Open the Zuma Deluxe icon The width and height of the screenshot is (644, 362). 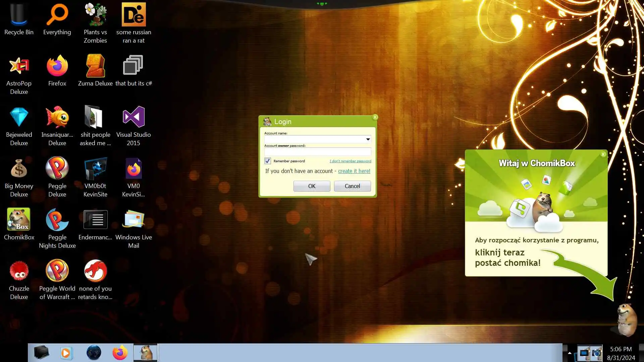point(95,66)
